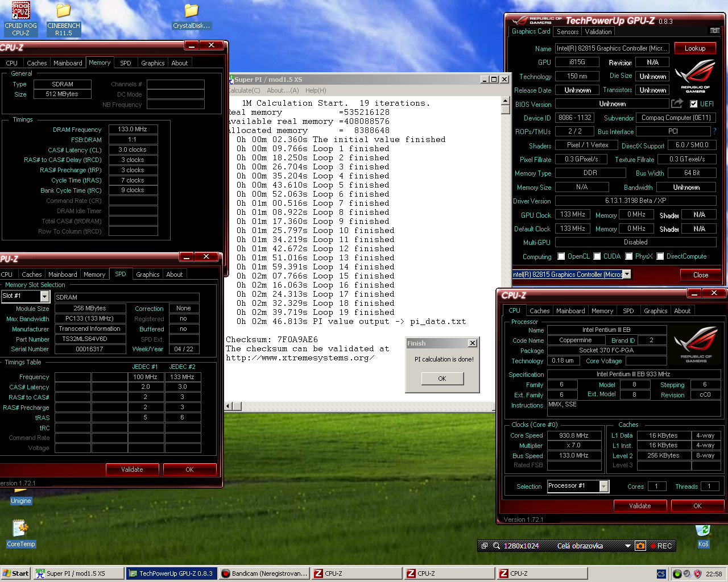Toggle the DirectCompute checkbox
The image size is (728, 582).
pos(660,256)
